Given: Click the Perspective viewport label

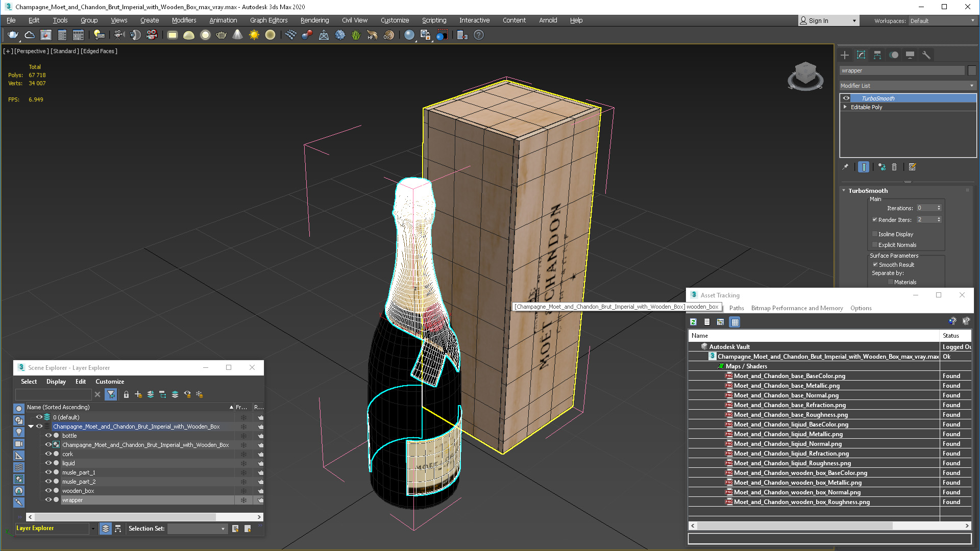Looking at the screenshot, I should point(32,51).
